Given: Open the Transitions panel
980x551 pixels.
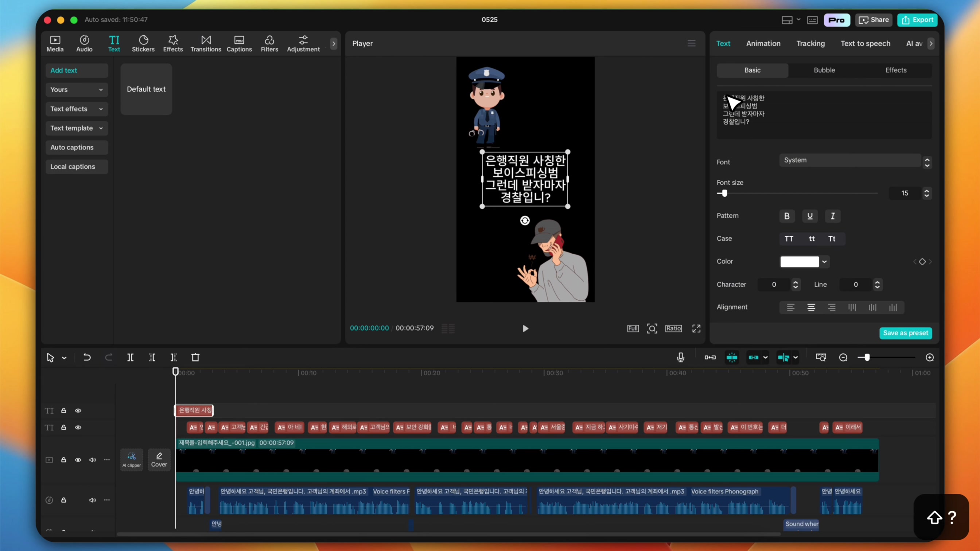Looking at the screenshot, I should [206, 43].
